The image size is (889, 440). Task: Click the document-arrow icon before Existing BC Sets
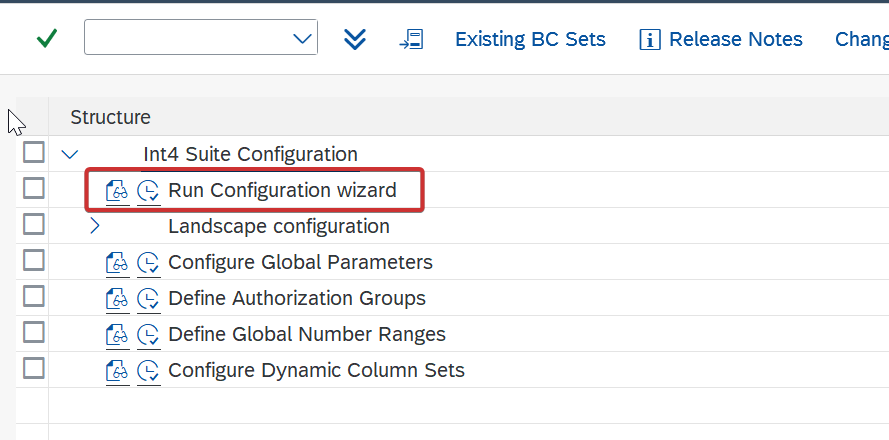(411, 39)
